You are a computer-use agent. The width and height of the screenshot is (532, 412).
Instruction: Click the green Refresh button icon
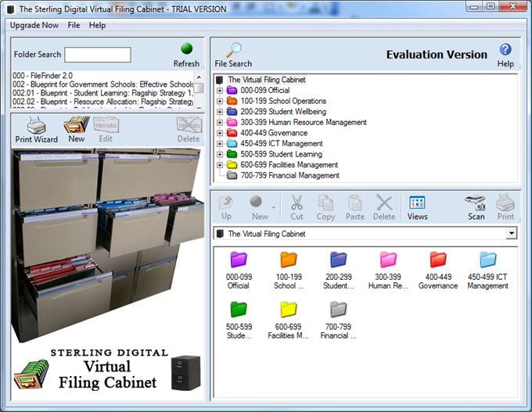point(187,48)
